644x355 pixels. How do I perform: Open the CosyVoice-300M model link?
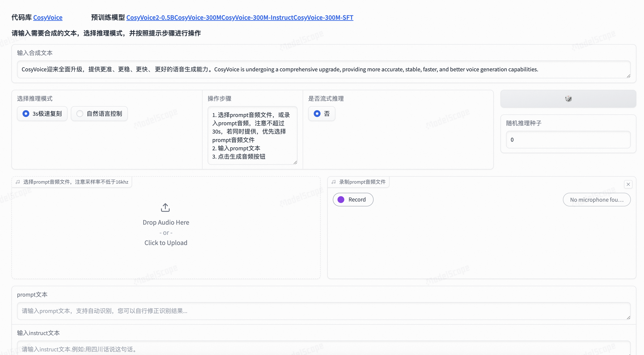tap(198, 17)
